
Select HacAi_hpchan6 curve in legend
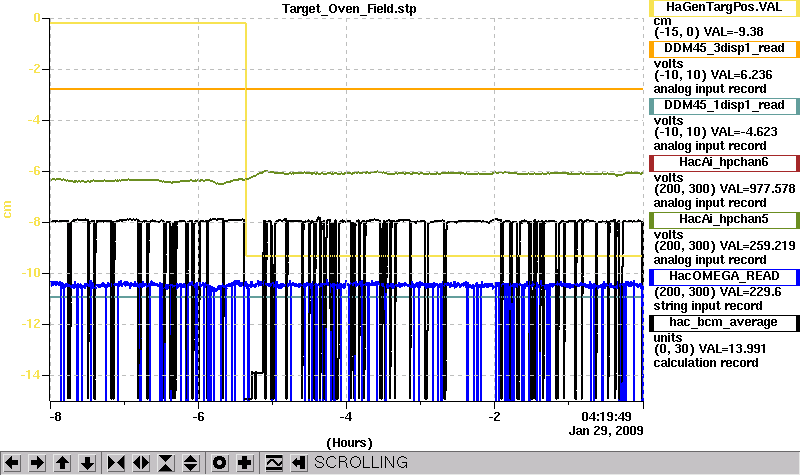pyautogui.click(x=724, y=163)
